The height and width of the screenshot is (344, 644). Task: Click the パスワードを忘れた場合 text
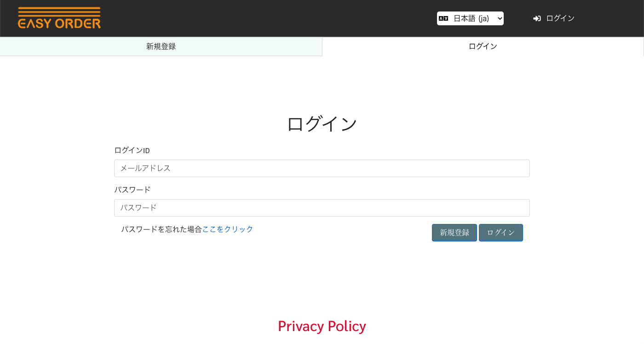coord(161,229)
